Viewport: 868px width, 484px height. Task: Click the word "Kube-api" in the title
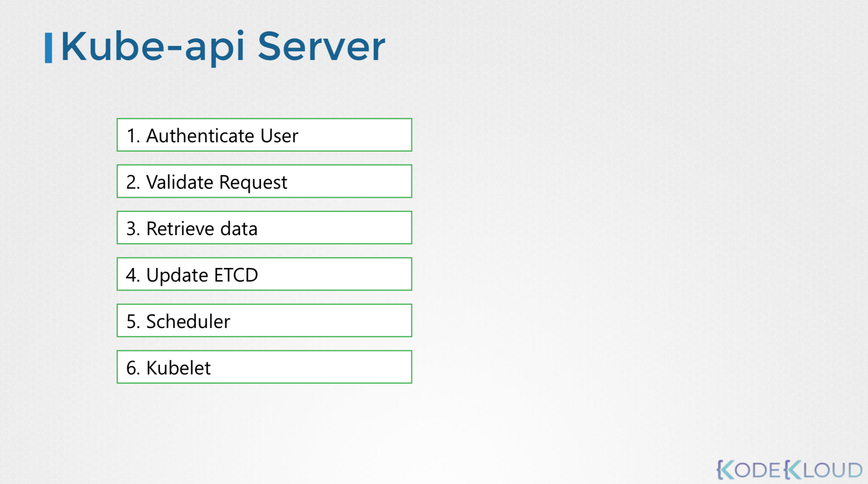click(x=153, y=47)
